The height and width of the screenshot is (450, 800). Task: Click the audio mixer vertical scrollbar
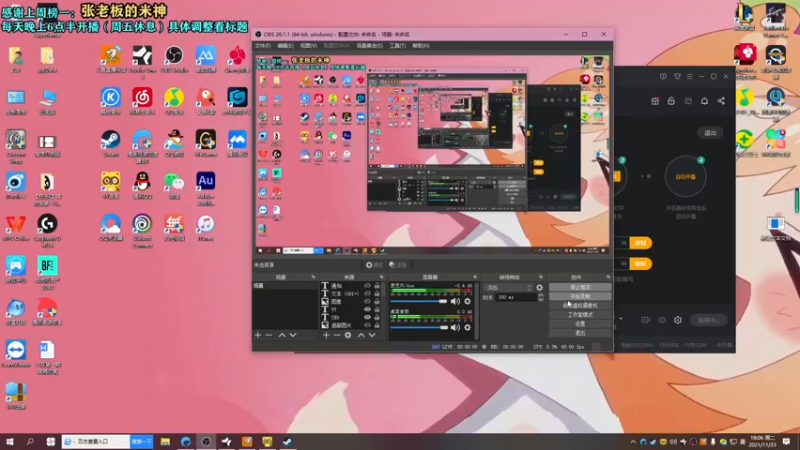point(477,310)
